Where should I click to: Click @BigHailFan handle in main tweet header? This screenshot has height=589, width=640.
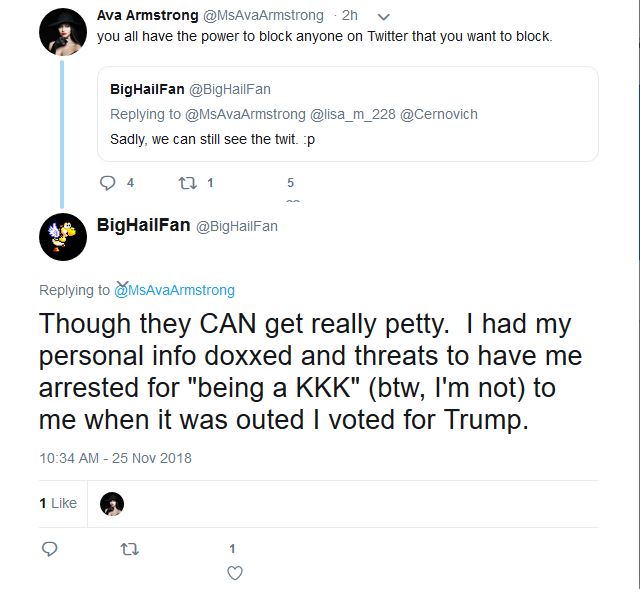(x=237, y=226)
